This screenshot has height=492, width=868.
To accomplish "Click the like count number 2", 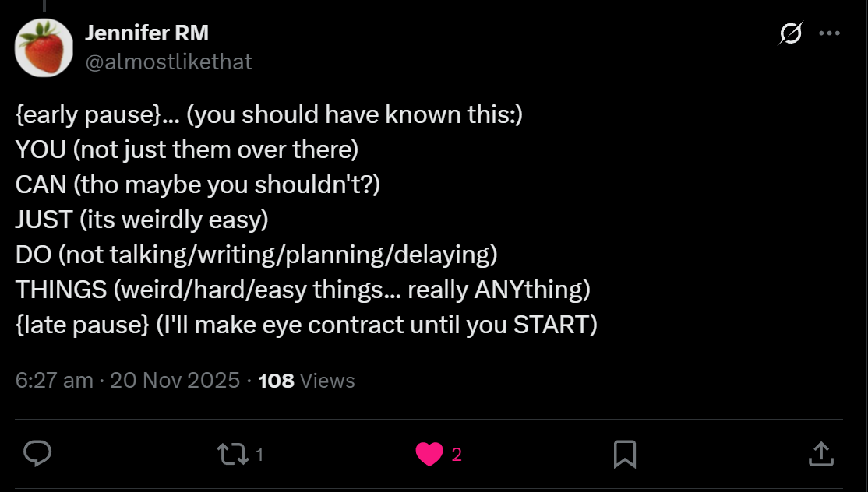I will pos(457,454).
